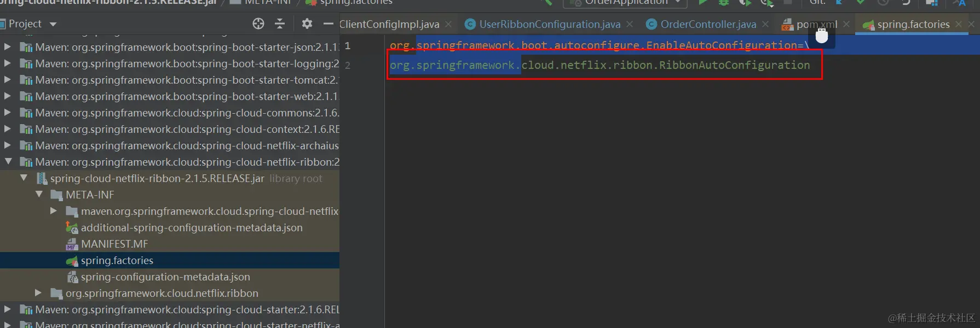Select org.springframework.cloud.netflix.ribbon package row

click(170, 293)
